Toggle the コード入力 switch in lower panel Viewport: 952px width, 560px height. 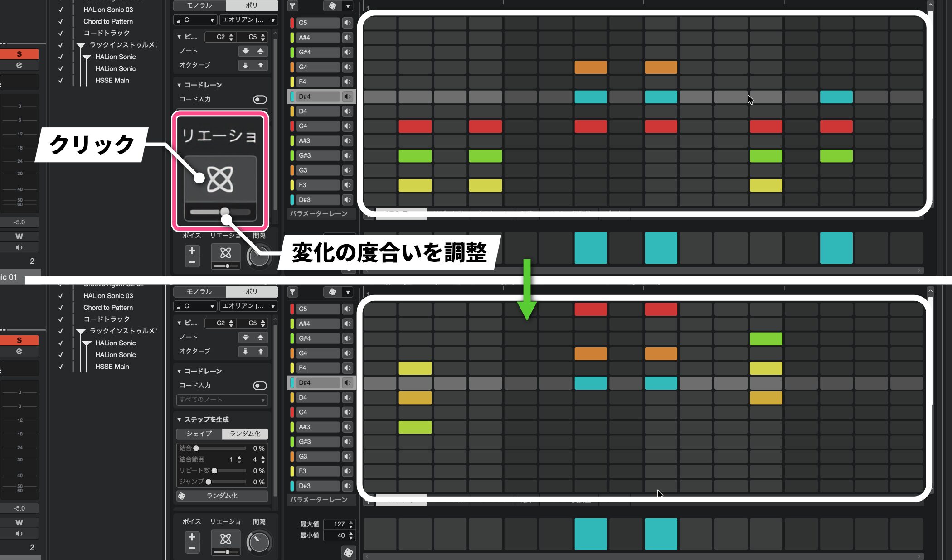260,386
